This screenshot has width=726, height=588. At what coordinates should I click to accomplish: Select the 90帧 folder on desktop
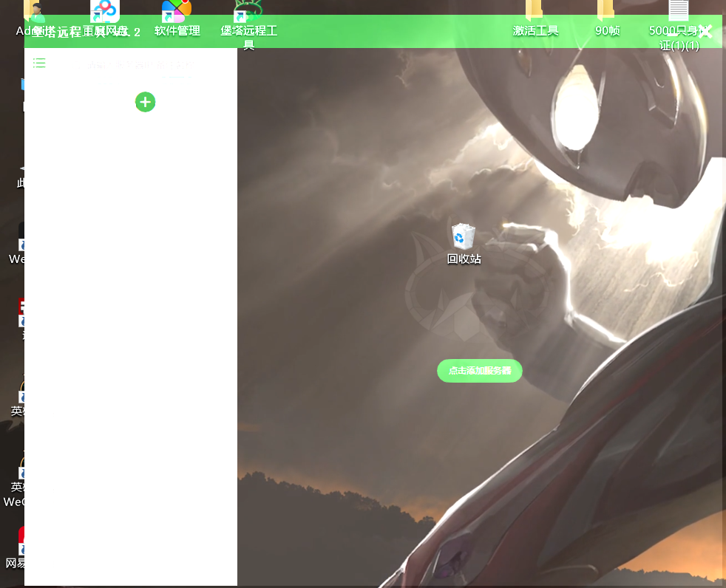606,19
